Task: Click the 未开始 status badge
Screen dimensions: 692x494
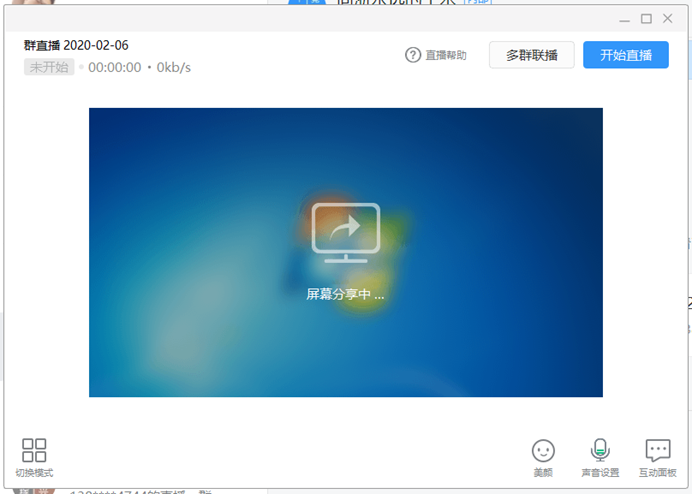Action: pos(49,67)
